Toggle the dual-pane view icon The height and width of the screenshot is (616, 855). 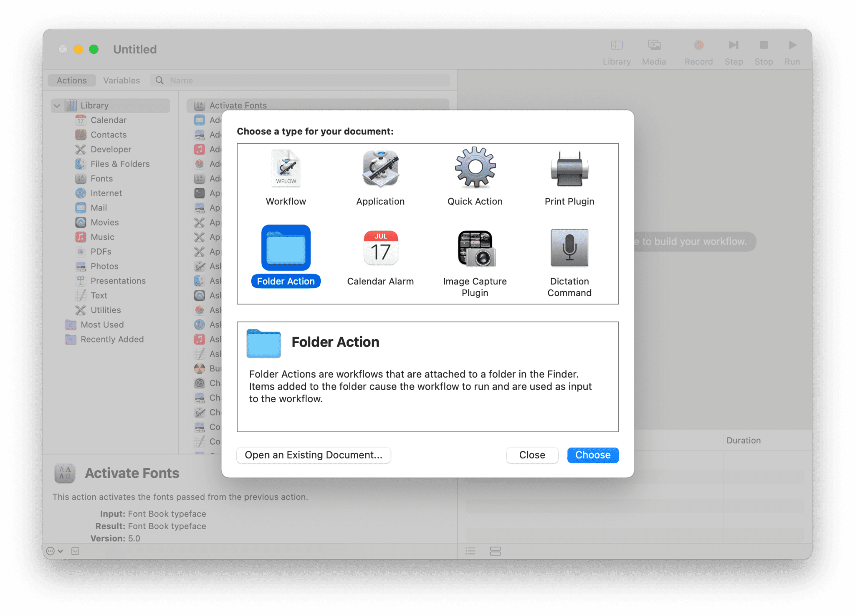pyautogui.click(x=495, y=551)
